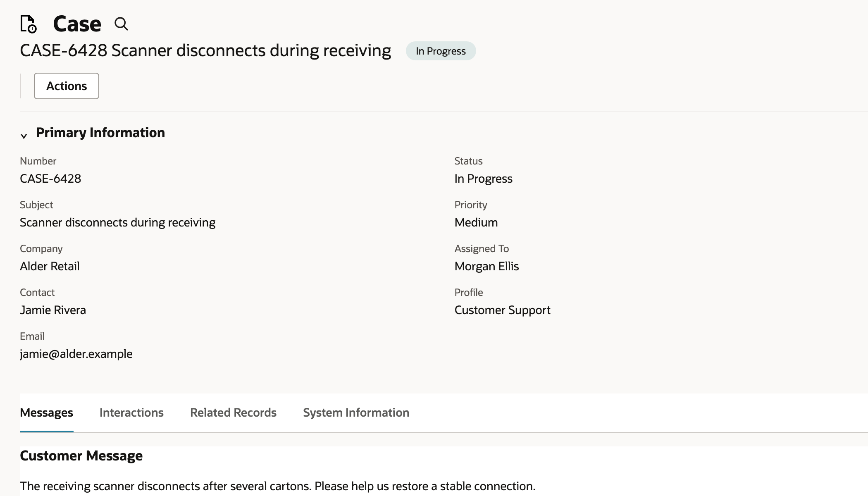Viewport: 868px width, 496px height.
Task: Click the Number field label
Action: point(38,161)
